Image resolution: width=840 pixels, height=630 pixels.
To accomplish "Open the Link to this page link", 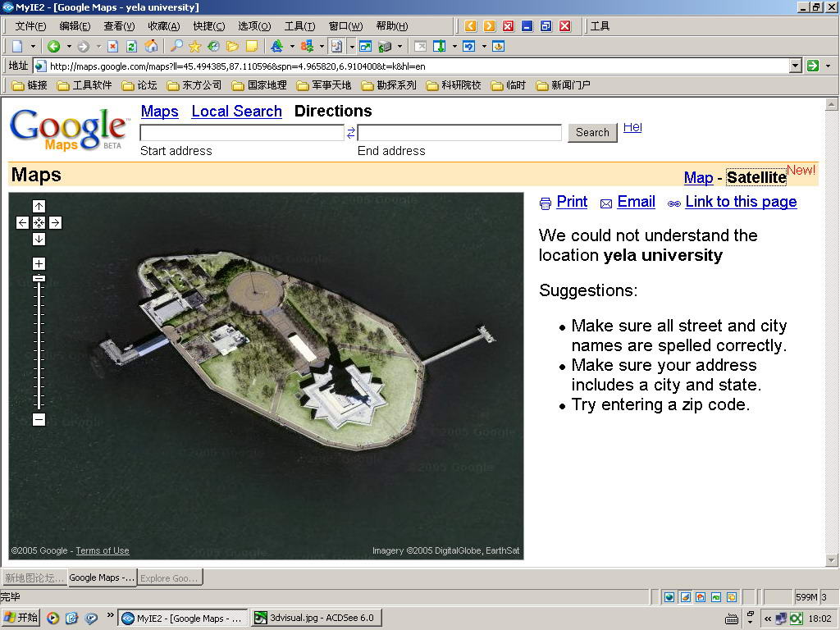I will pos(740,202).
